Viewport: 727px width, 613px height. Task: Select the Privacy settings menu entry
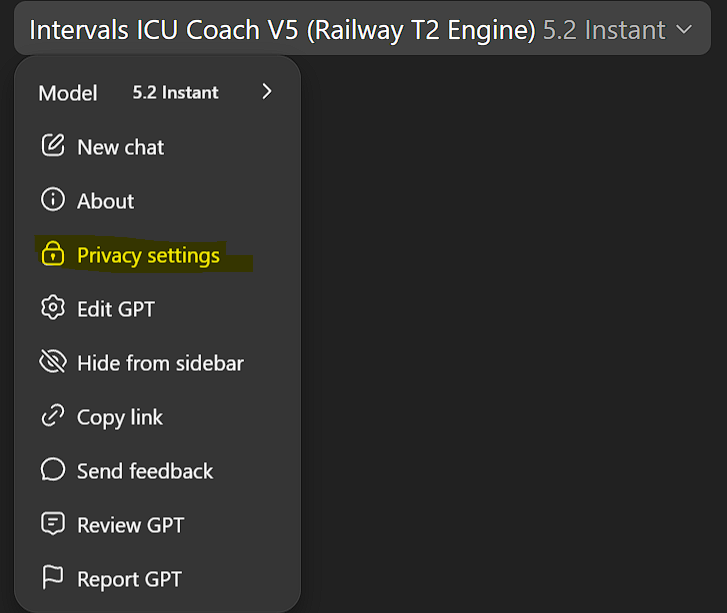pyautogui.click(x=148, y=255)
